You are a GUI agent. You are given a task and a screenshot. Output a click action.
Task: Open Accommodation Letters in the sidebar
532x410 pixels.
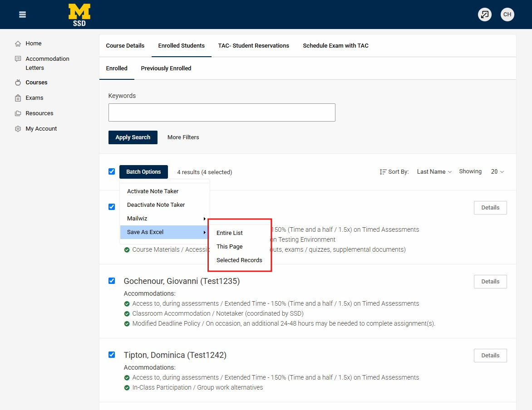tap(47, 63)
